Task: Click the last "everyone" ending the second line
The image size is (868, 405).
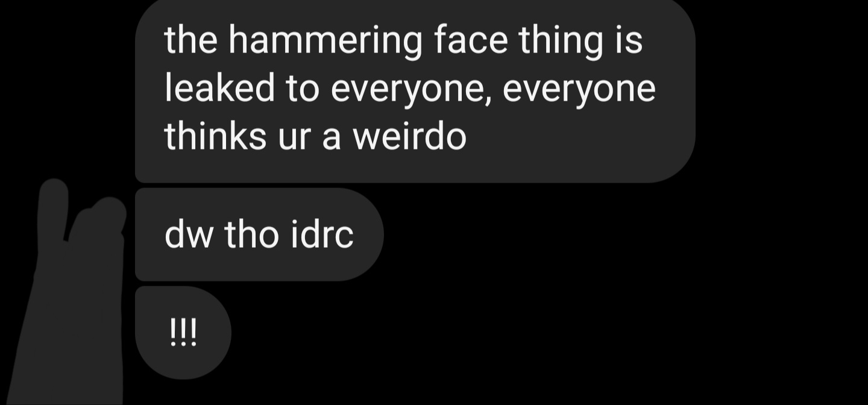Action: click(578, 90)
